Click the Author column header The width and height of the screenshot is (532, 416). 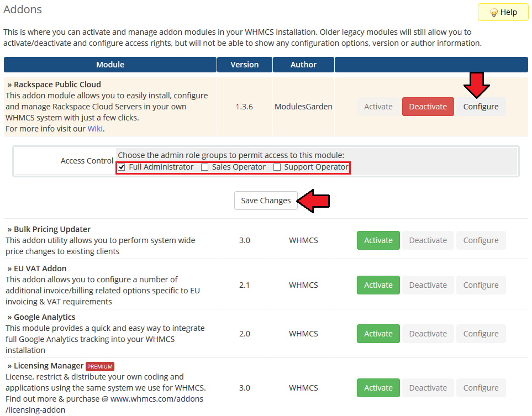click(303, 65)
